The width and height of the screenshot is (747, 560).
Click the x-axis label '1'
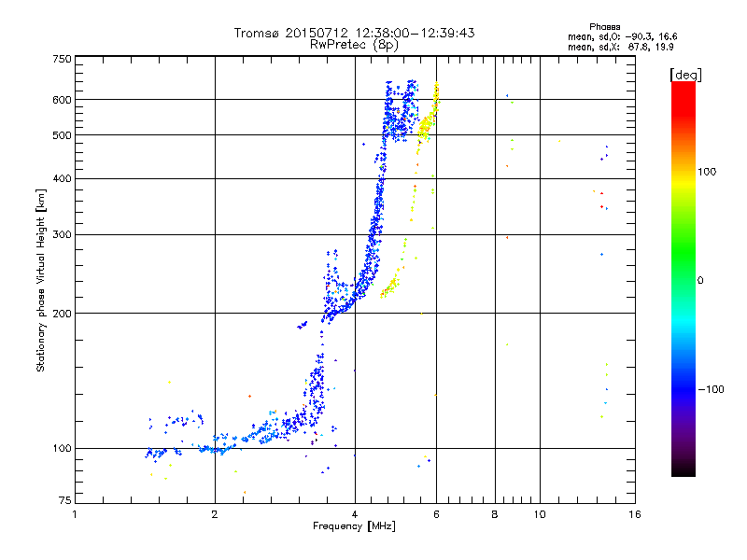75,514
